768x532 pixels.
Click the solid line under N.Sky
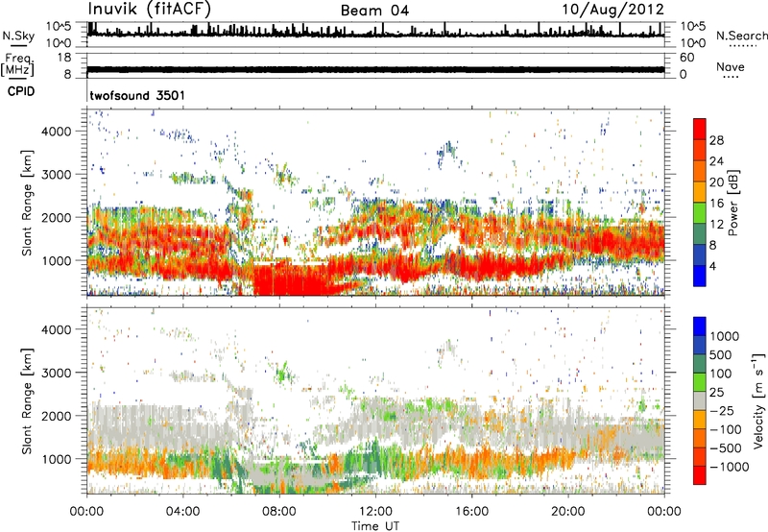(18, 45)
